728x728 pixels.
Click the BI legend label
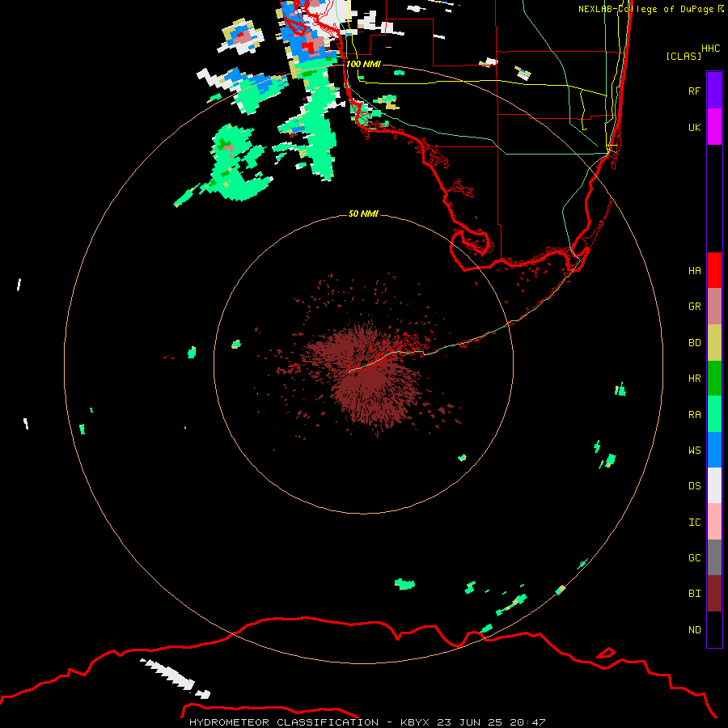coord(694,594)
